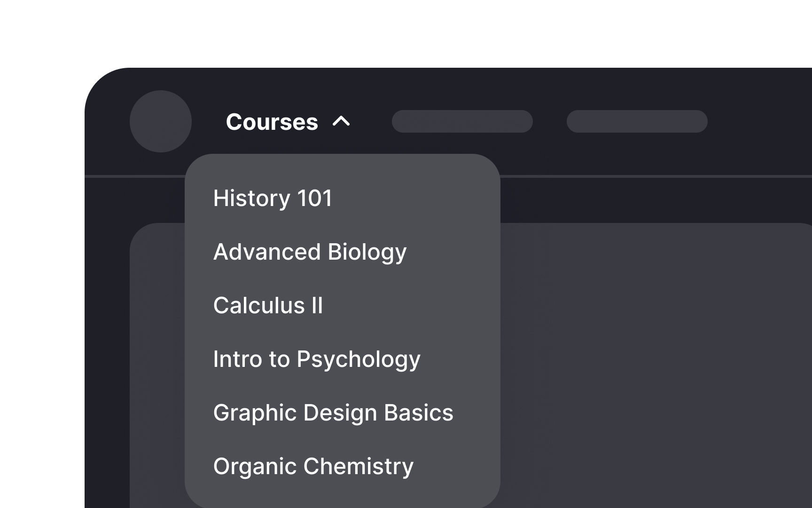Screen dimensions: 812x508
Task: Open Intro to Psychology
Action: pyautogui.click(x=316, y=359)
